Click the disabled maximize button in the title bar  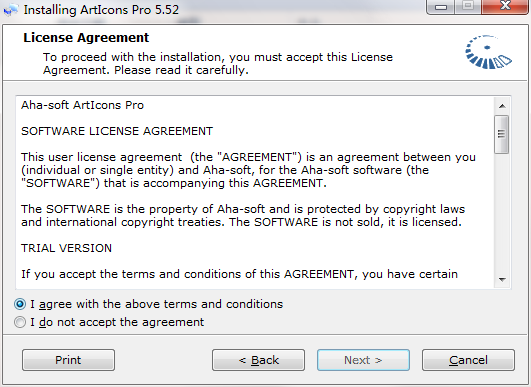point(468,6)
